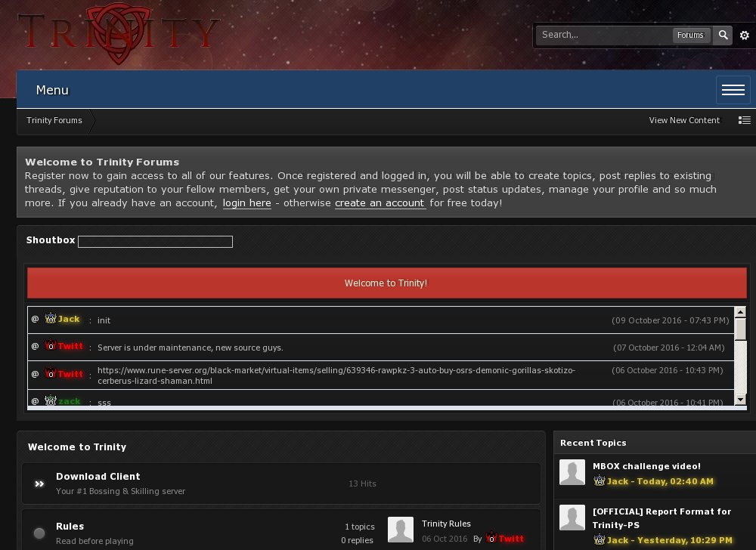
Task: Click avatar beside Trinity Rules post
Action: (401, 530)
